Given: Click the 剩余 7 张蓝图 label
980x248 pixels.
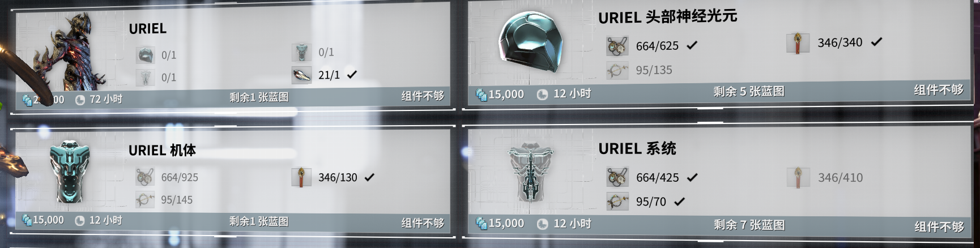Looking at the screenshot, I should coord(749,225).
